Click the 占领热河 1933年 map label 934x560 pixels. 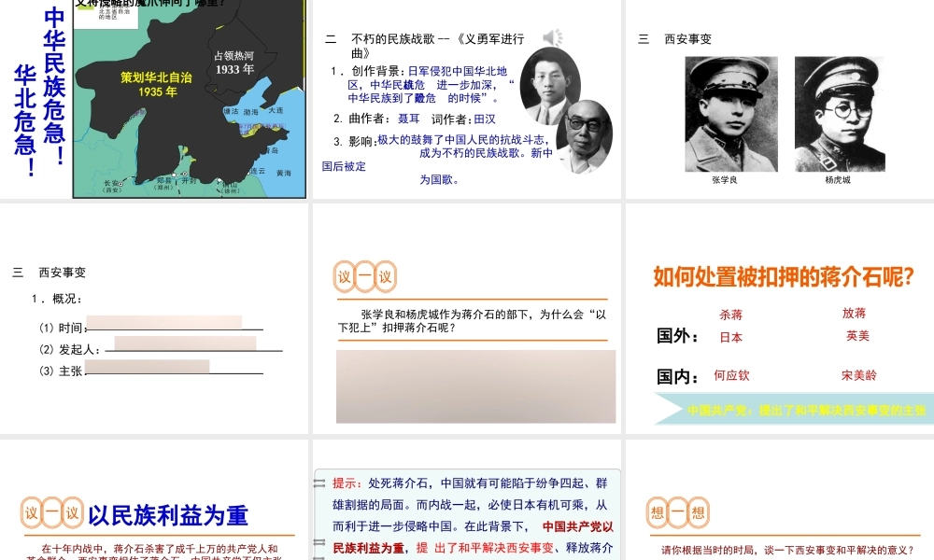point(234,63)
